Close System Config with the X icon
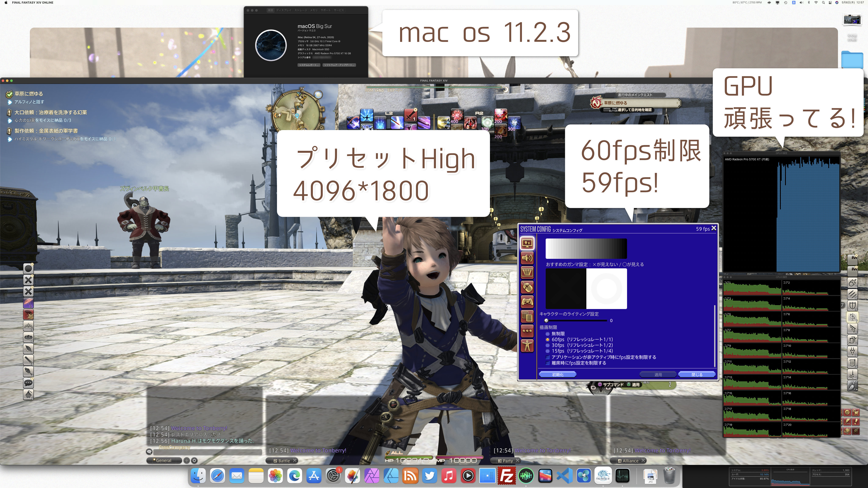Screen dimensions: 868x488 click(x=713, y=228)
